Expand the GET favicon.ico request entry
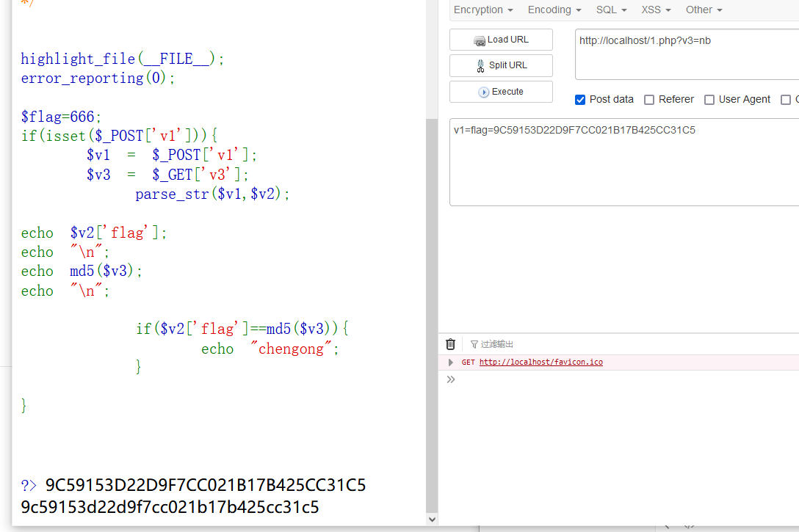This screenshot has height=532, width=799. click(x=450, y=362)
